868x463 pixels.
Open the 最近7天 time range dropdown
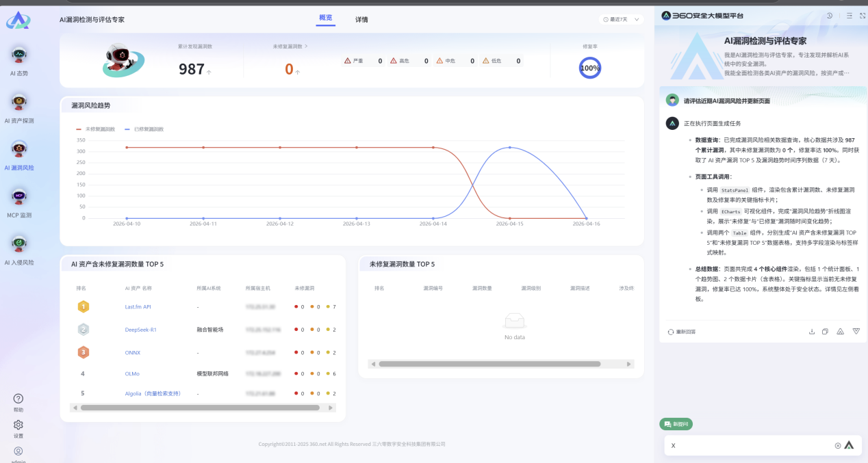[621, 20]
